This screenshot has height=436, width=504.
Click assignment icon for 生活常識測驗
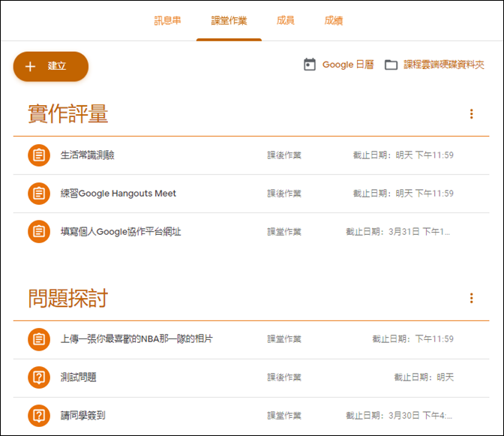[x=39, y=155]
